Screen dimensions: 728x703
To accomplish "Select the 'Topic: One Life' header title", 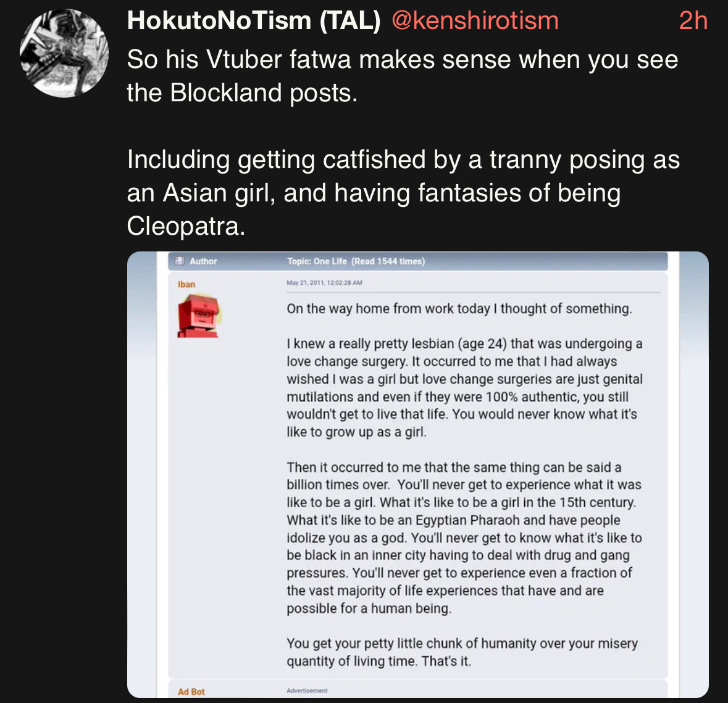I will pos(317,261).
